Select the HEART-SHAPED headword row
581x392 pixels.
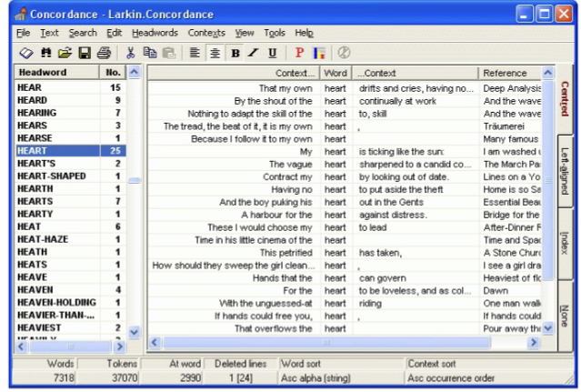[70, 176]
